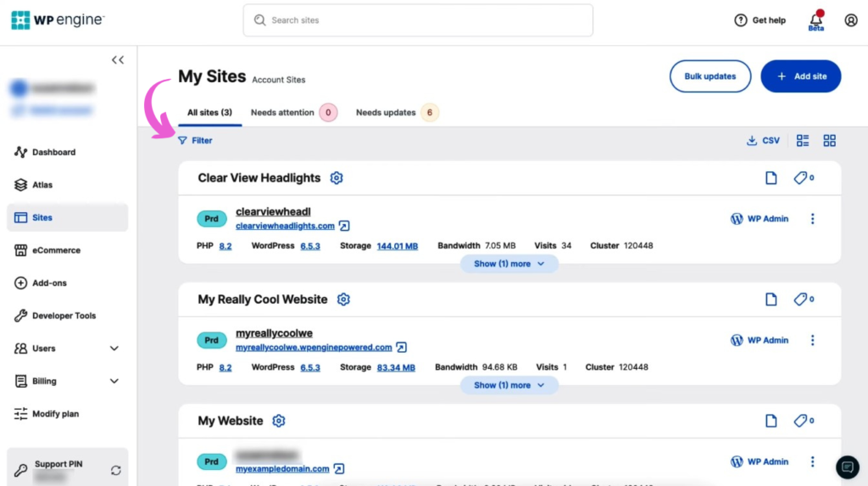This screenshot has height=486, width=868.
Task: Open the Filter options
Action: pyautogui.click(x=196, y=141)
